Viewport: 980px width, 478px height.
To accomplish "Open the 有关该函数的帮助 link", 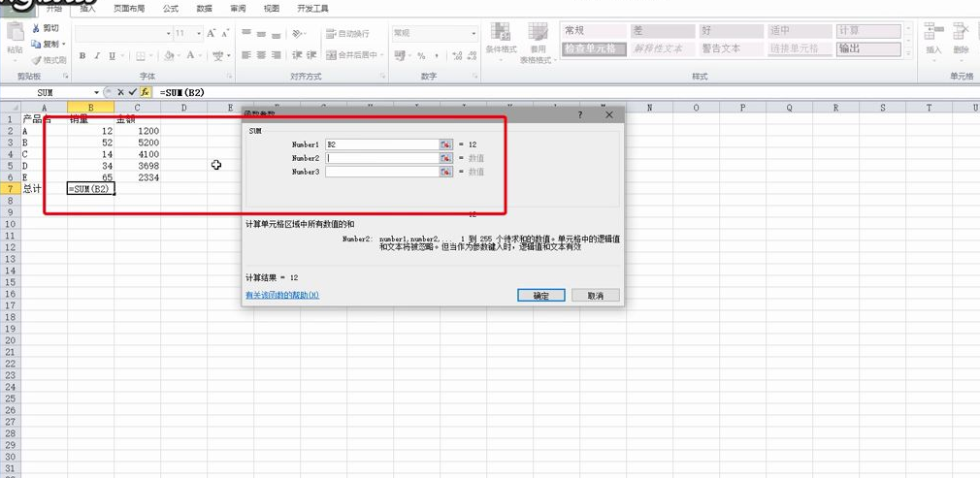I will tap(282, 295).
